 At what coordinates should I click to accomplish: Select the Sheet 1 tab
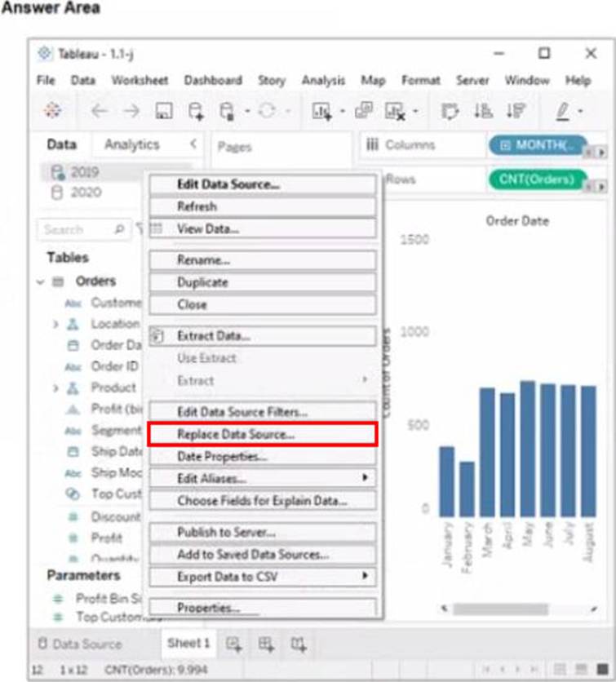coord(188,644)
